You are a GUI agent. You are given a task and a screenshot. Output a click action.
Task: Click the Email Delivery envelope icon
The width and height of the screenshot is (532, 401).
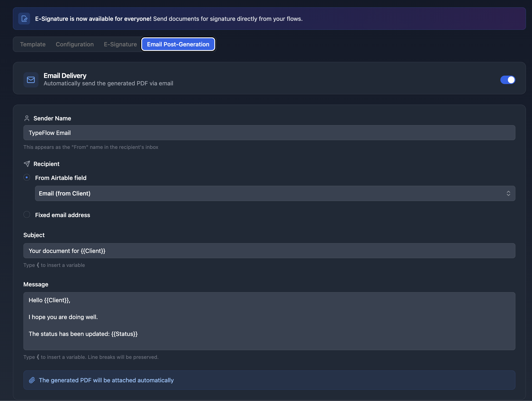31,80
